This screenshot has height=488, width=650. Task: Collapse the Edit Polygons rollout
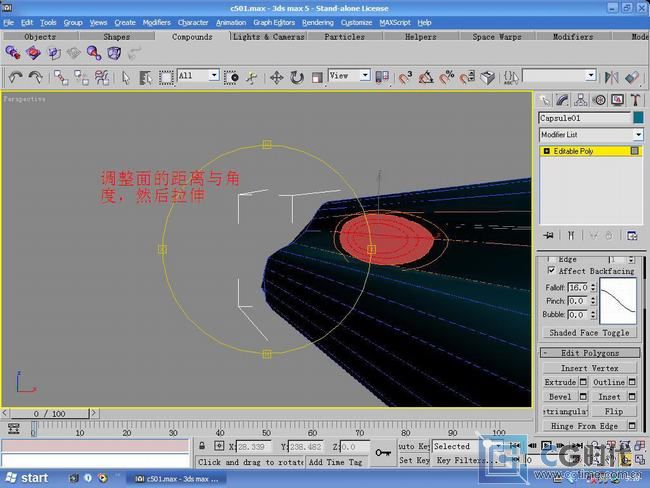[x=590, y=353]
